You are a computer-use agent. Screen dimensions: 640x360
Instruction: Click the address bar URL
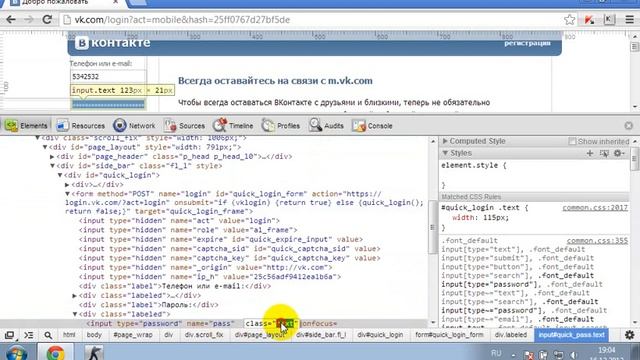pos(182,20)
